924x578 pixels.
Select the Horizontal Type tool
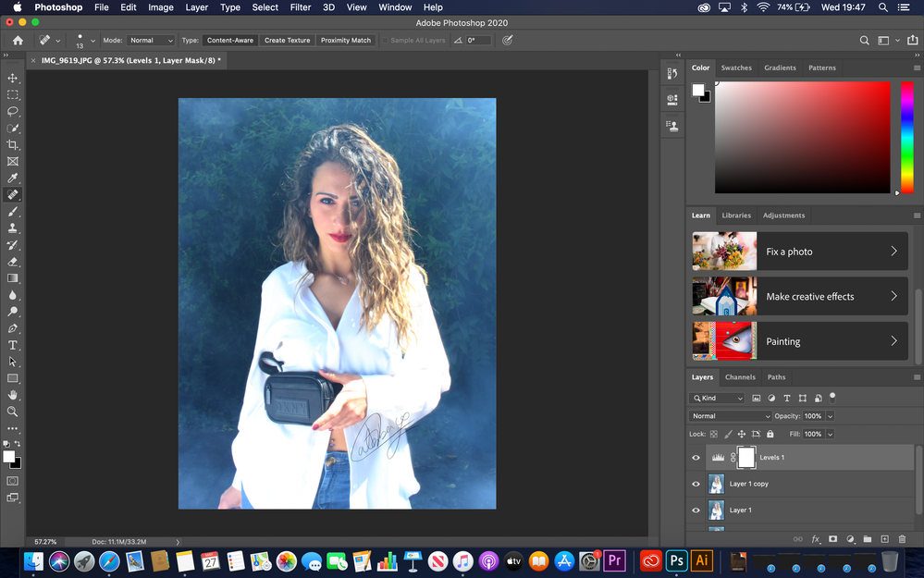pyautogui.click(x=13, y=345)
